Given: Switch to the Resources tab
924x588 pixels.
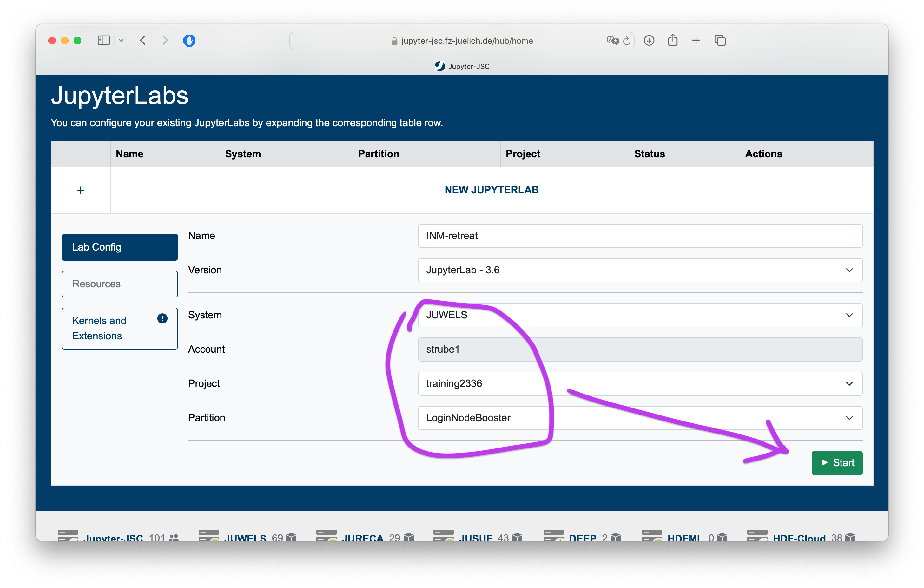Looking at the screenshot, I should pyautogui.click(x=119, y=284).
